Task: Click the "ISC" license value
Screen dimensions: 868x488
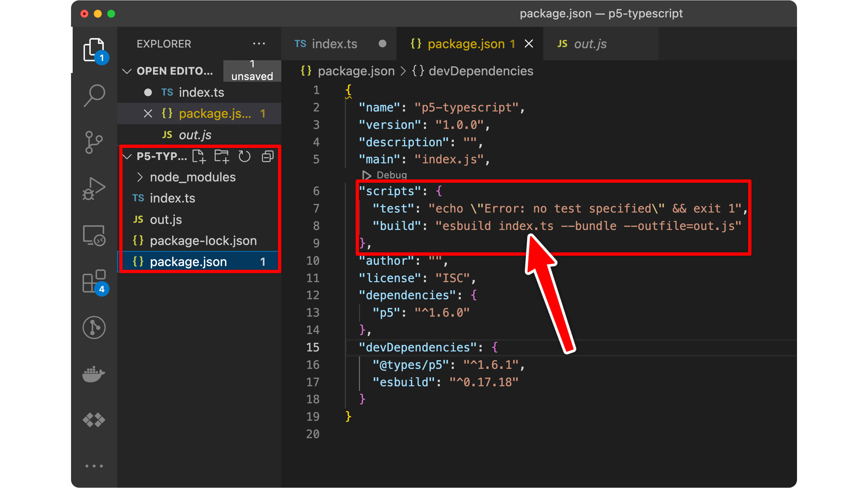Action: click(452, 278)
